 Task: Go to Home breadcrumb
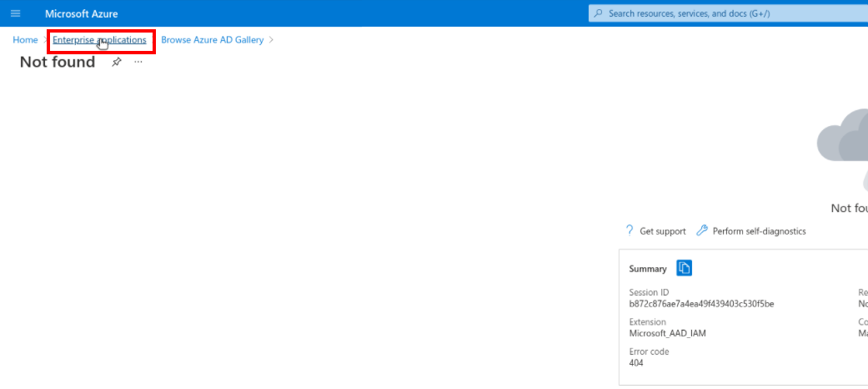tap(26, 40)
